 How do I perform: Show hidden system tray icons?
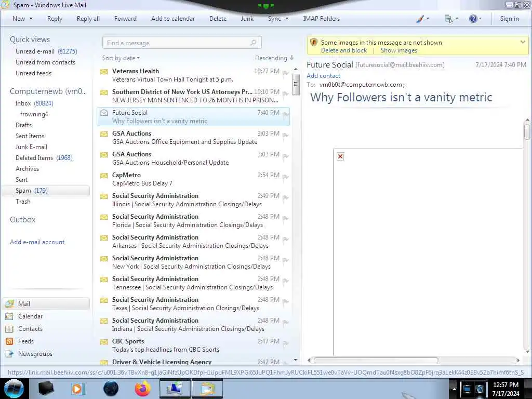454,389
